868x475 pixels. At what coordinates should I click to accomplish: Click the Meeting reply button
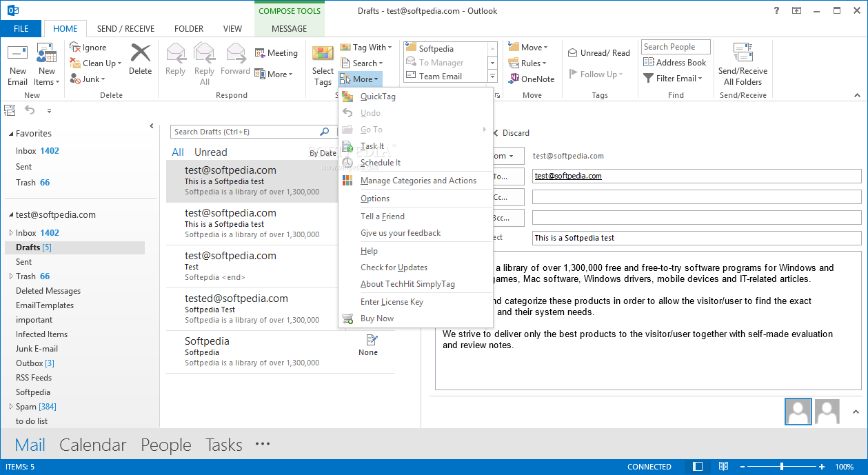point(276,53)
